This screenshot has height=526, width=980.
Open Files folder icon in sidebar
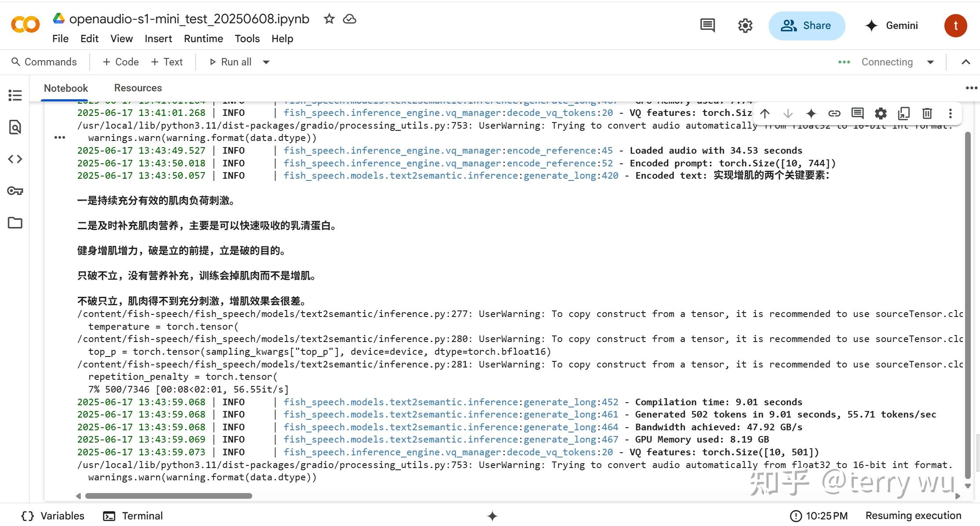coord(15,223)
